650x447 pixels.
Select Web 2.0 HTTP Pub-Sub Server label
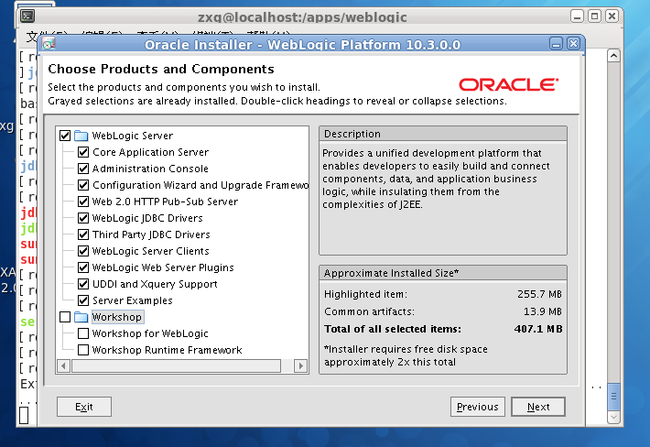coord(165,202)
